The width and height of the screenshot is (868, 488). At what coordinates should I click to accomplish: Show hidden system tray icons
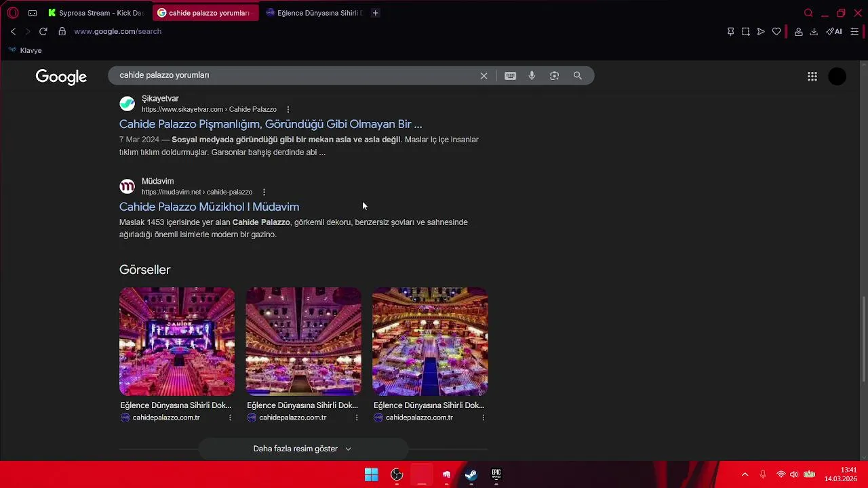coord(745,474)
